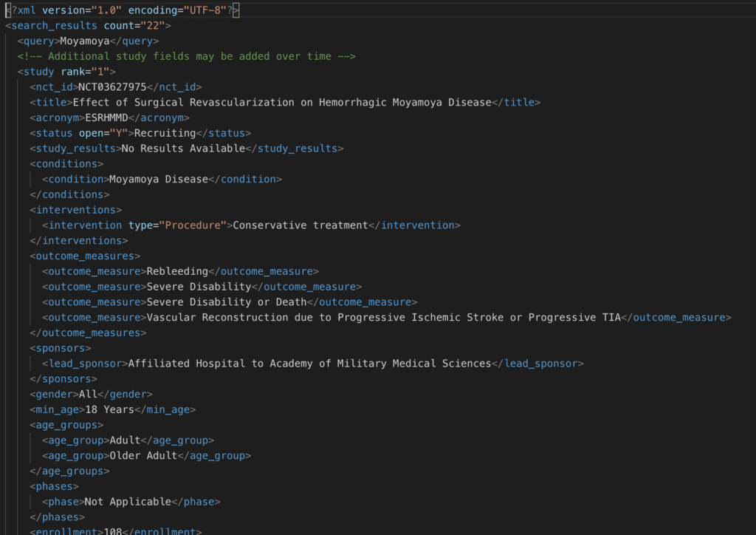Click the closing phases tag
Screen dimensions: 756x535
point(57,517)
